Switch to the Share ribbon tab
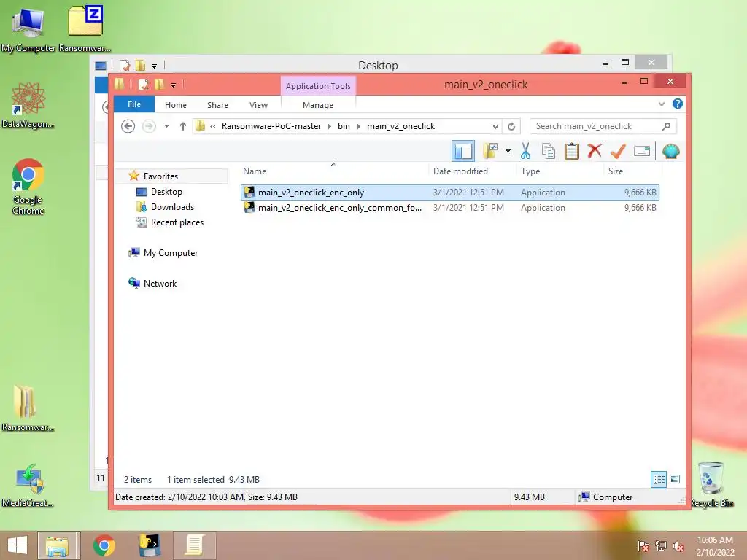The image size is (747, 560). [x=217, y=105]
